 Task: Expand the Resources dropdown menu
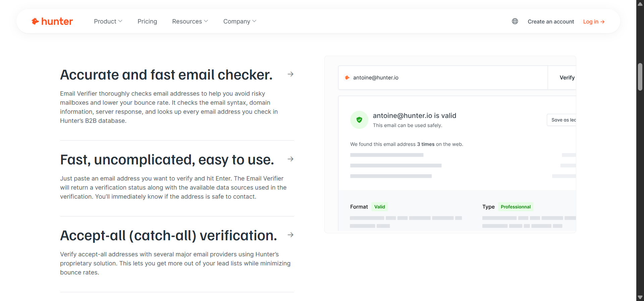click(190, 21)
